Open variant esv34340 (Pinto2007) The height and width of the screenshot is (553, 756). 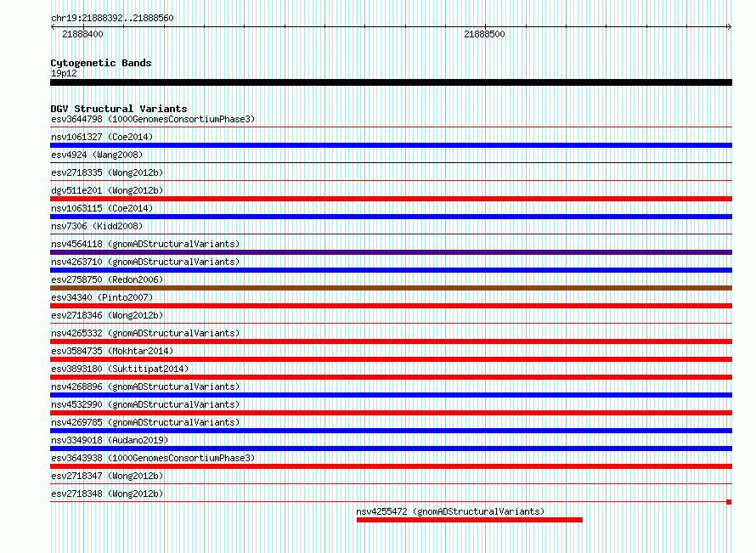(102, 297)
